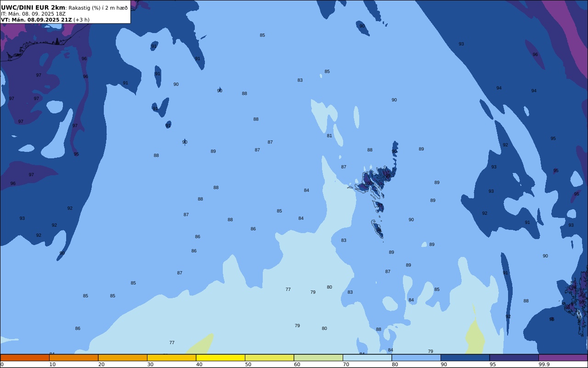Click the 90–95 dark blue legend swatch
The image size is (588, 368).
[x=465, y=357]
